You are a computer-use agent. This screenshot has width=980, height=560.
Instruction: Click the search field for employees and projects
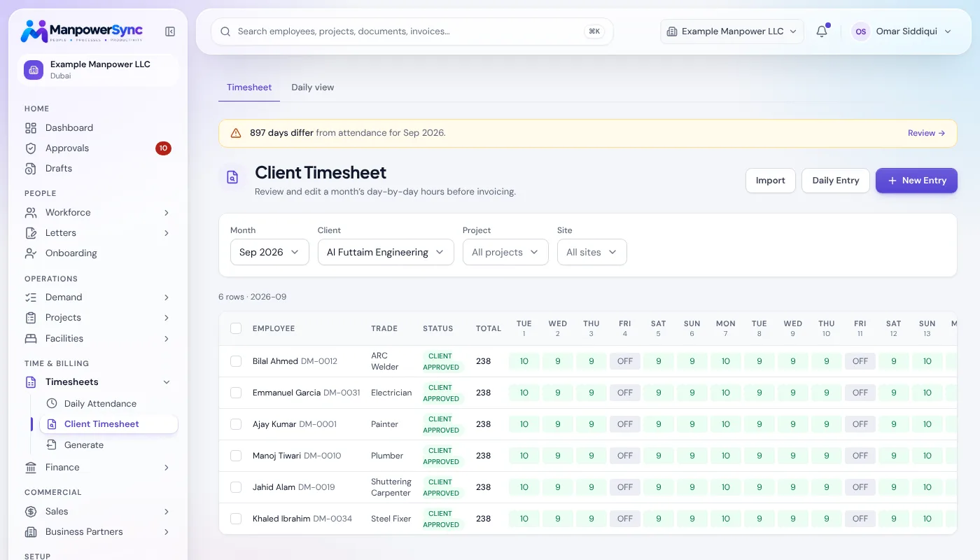[412, 31]
